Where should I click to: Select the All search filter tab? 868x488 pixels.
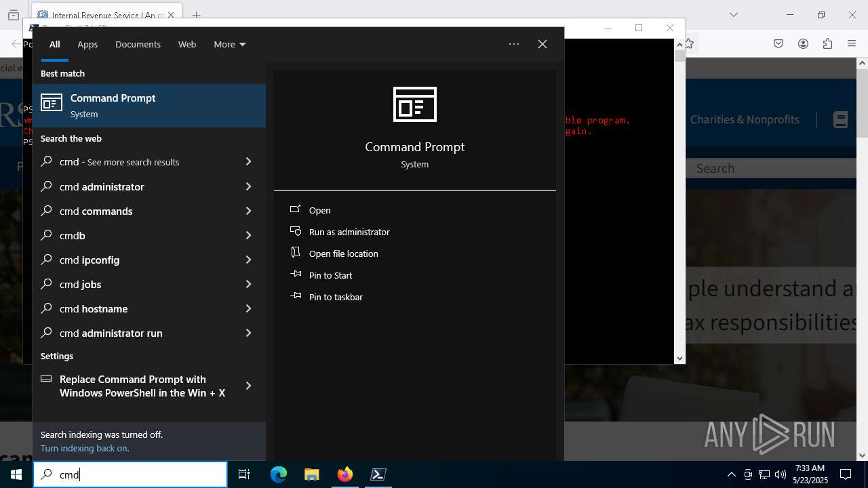point(55,44)
